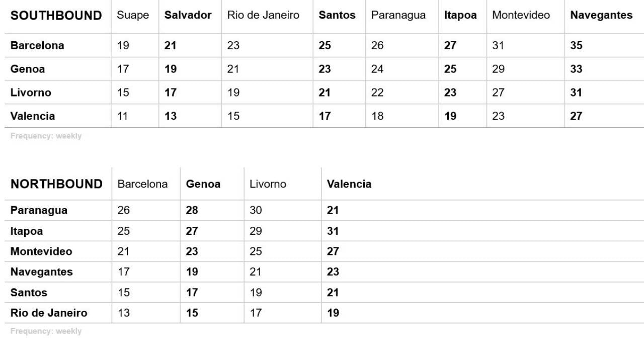Select the Salvador column header

coord(188,15)
